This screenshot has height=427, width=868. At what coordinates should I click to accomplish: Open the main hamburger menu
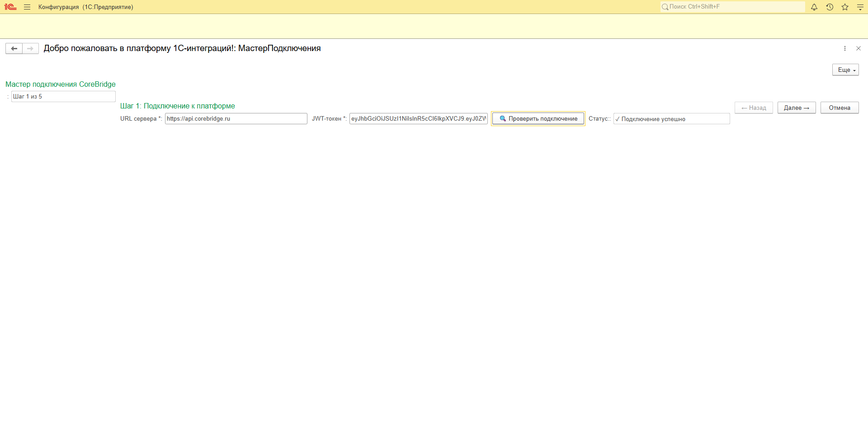click(27, 7)
